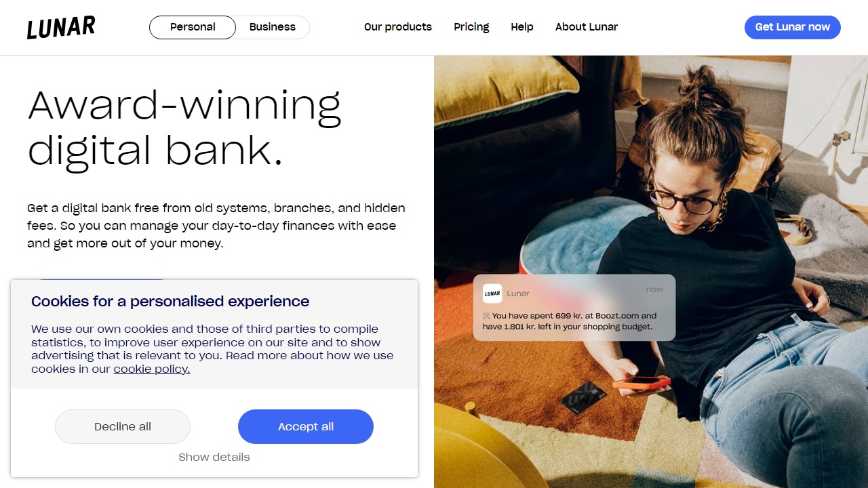
Task: Click the "now" timestamp on the notification
Action: pos(654,289)
